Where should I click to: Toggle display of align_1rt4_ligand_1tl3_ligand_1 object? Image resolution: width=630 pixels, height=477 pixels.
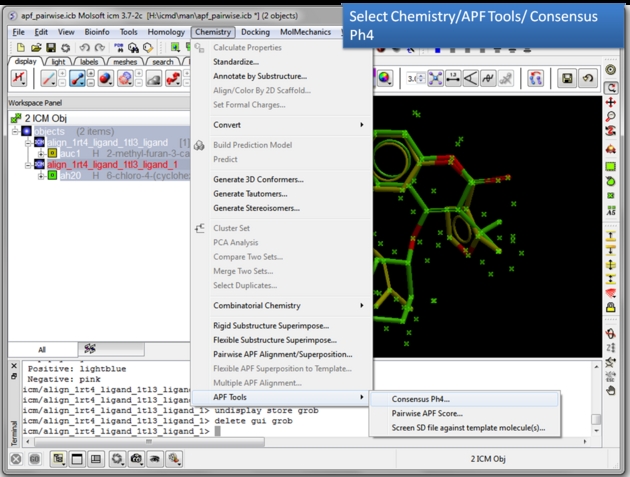38,164
